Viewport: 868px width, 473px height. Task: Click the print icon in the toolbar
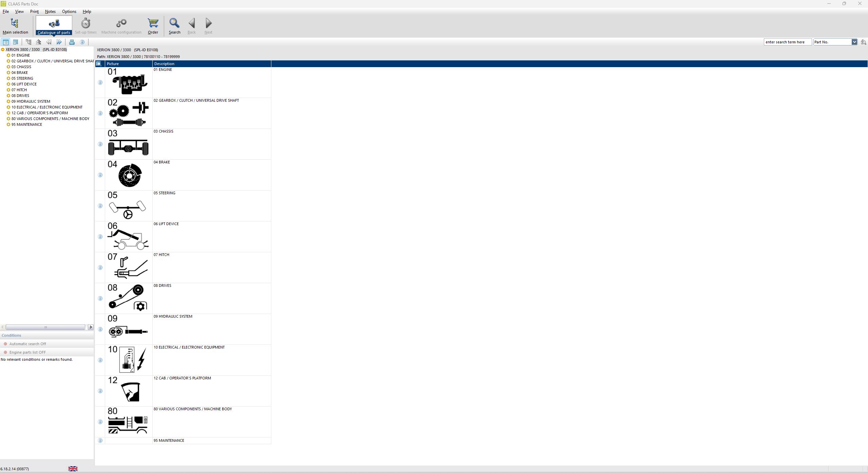pyautogui.click(x=72, y=42)
